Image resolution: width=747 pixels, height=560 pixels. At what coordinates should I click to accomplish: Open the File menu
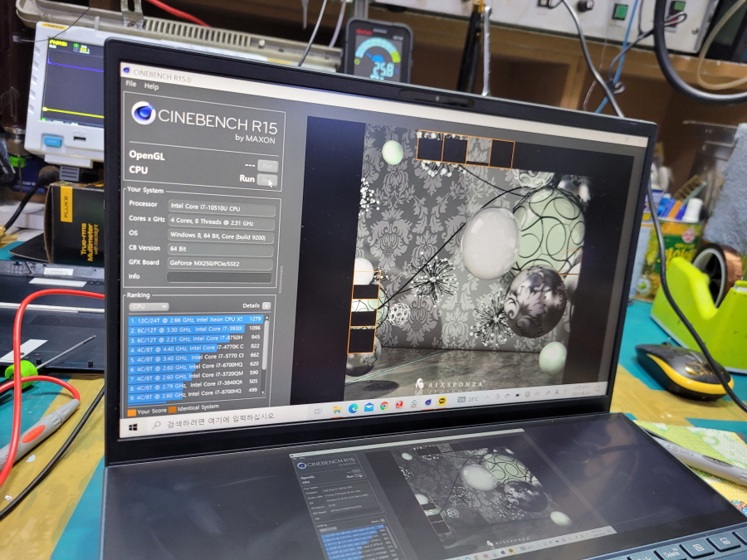[130, 85]
